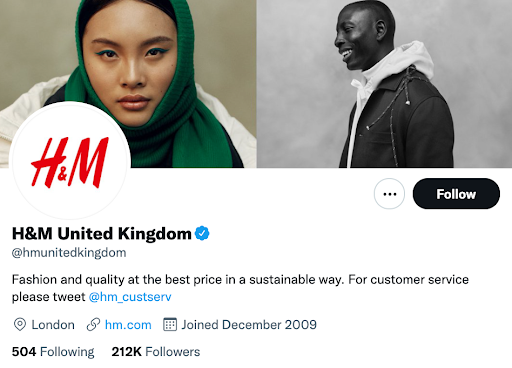Follow the H&M United Kingdom account
Viewport: 512px width, 368px height.
456,194
